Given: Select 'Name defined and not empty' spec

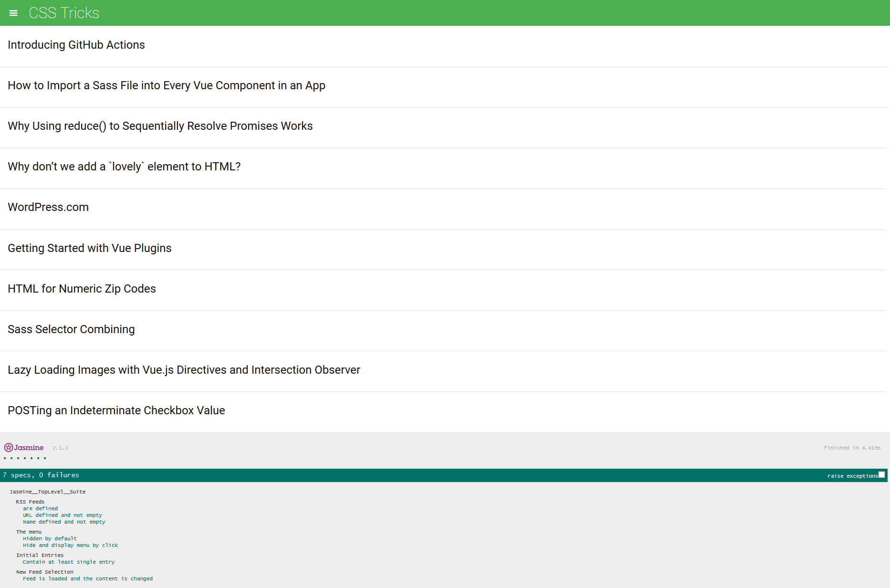Looking at the screenshot, I should click(64, 522).
